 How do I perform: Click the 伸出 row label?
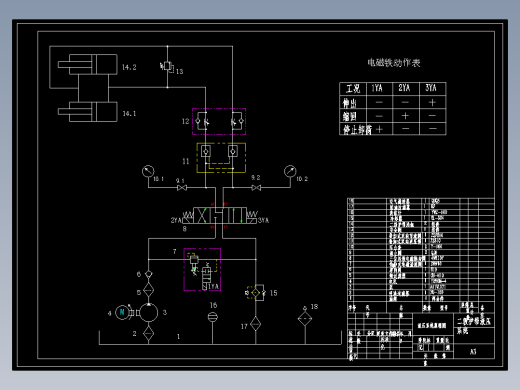[350, 103]
